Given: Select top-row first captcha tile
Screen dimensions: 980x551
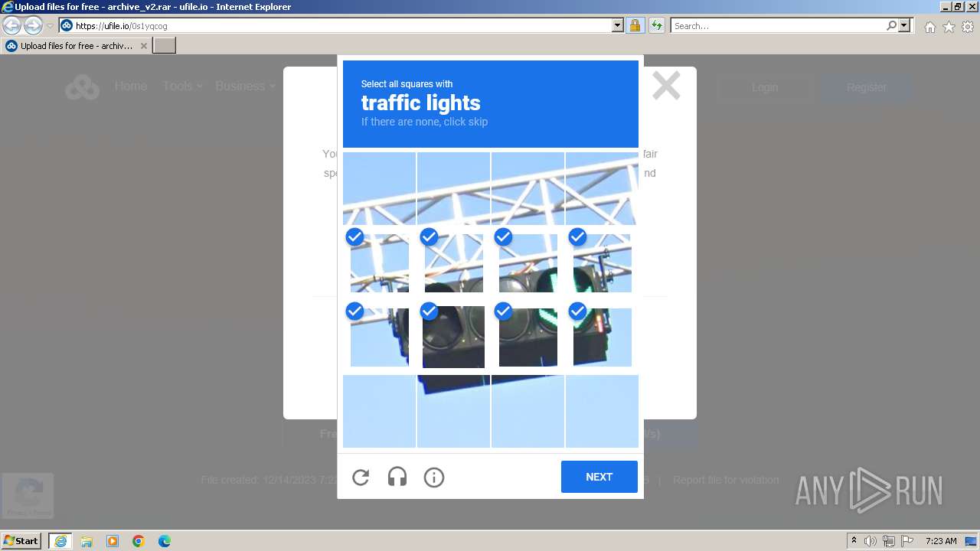Looking at the screenshot, I should (379, 188).
